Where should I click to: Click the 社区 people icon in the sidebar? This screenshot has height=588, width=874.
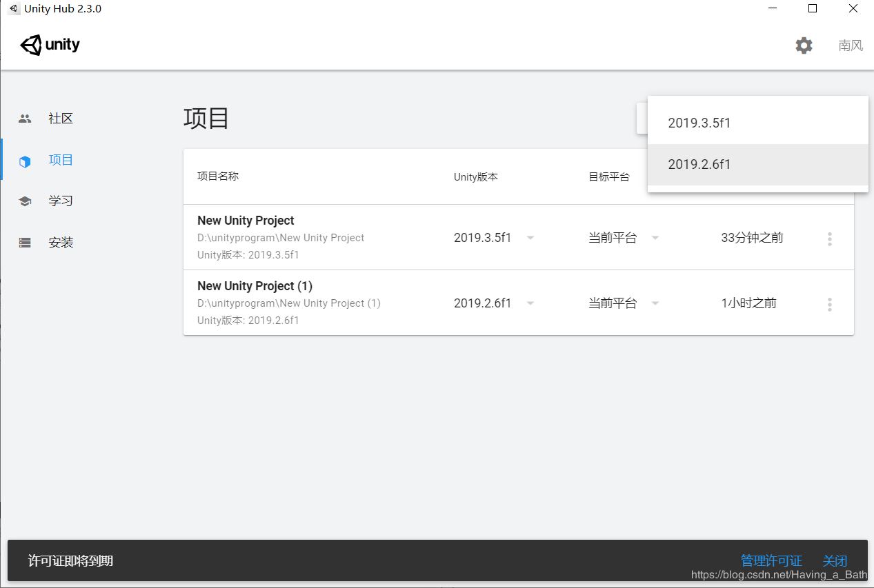click(x=25, y=119)
